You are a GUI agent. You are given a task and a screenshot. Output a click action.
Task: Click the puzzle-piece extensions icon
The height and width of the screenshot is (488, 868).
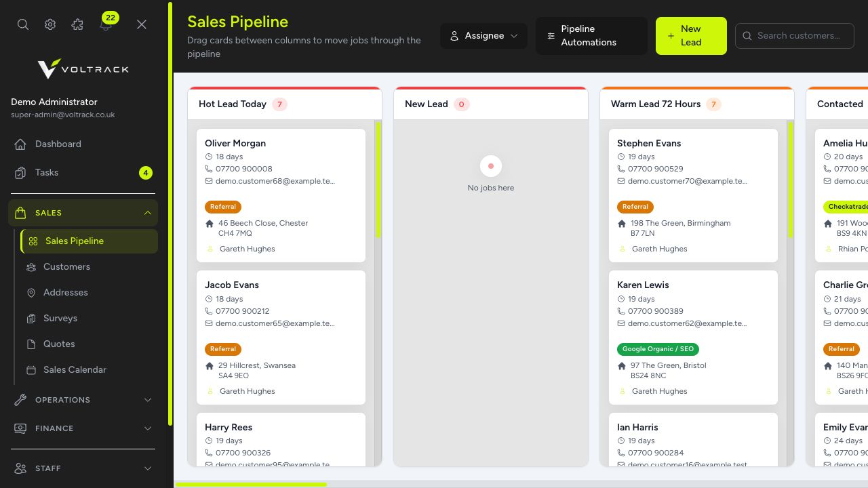(77, 24)
